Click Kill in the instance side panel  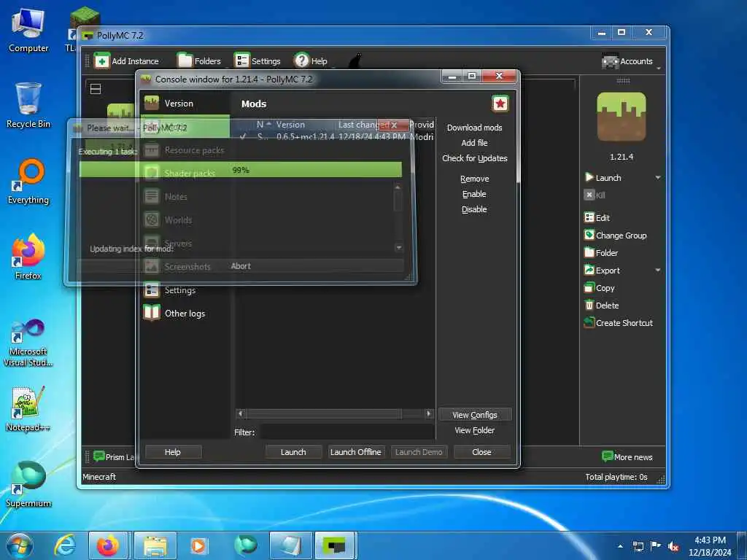tap(595, 195)
